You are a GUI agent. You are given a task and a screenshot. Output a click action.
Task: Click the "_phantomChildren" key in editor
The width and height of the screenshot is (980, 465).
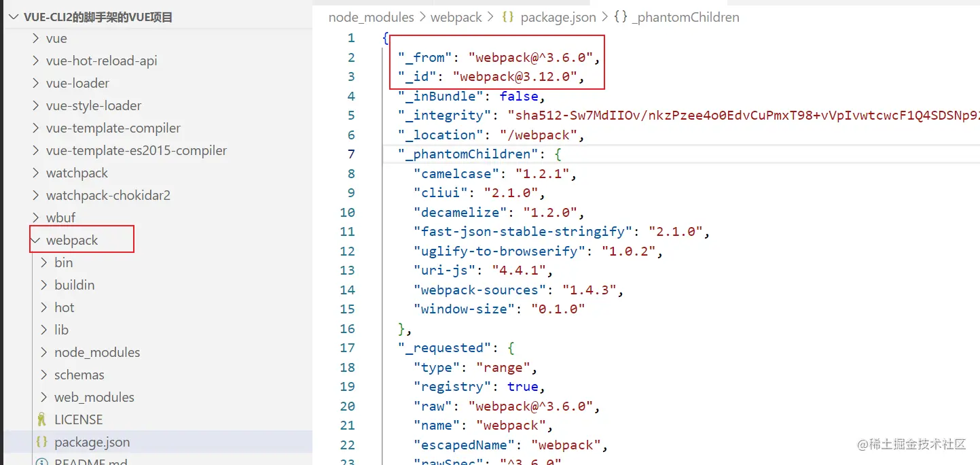tap(467, 154)
